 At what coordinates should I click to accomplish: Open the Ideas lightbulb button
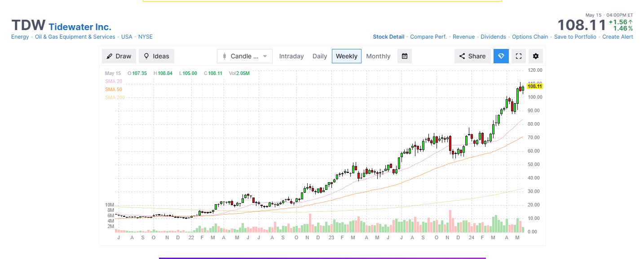click(156, 56)
